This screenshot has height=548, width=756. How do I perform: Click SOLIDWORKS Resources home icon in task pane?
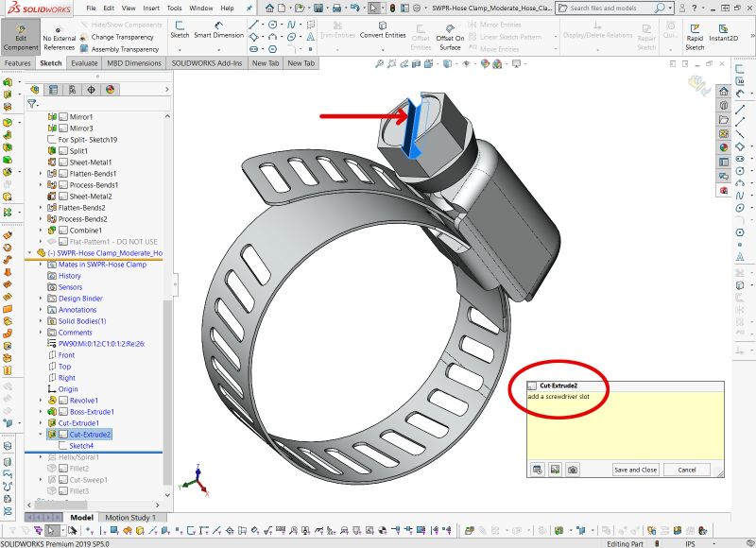click(x=724, y=92)
